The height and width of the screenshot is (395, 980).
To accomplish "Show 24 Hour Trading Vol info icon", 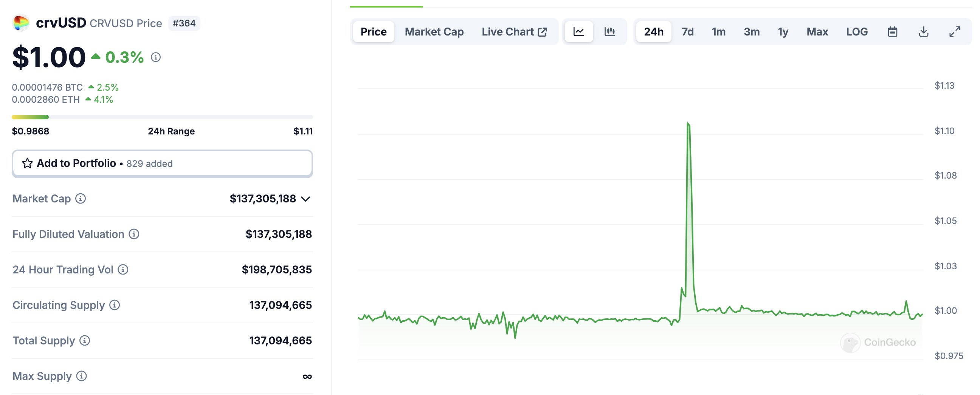I will point(123,270).
